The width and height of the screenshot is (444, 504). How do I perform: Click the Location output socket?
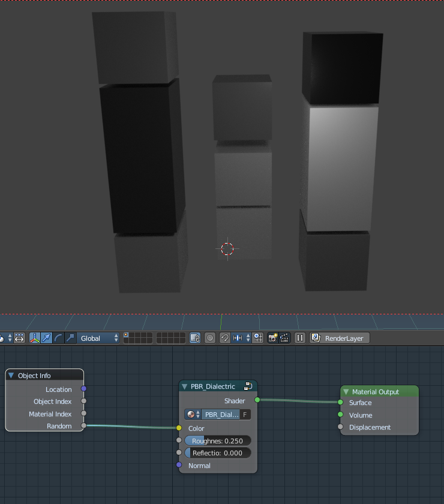[x=83, y=389]
